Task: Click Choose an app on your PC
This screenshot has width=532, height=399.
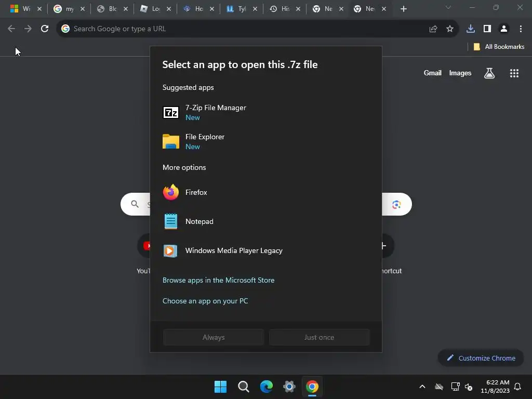Action: 205,301
